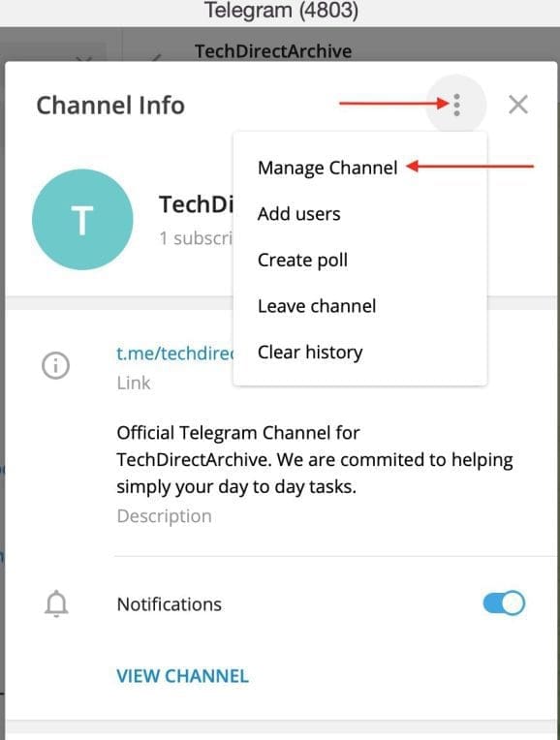Screen dimensions: 560x740
Task: Click the TechDi channel name text
Action: pos(196,204)
